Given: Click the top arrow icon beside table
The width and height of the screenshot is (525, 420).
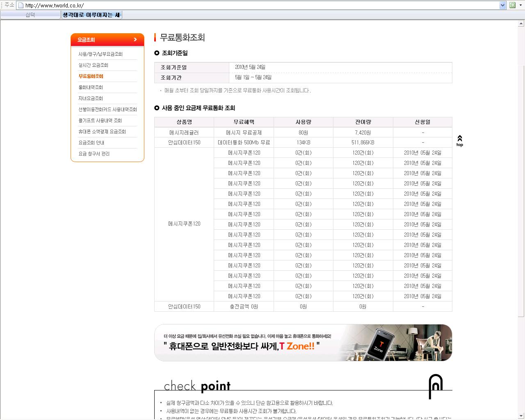Looking at the screenshot, I should (x=459, y=141).
